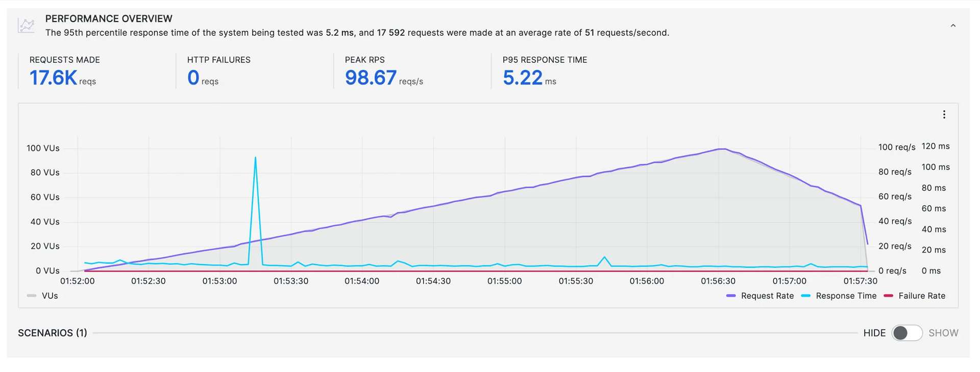
Task: Expand the Scenarios (1) section header
Action: (x=53, y=333)
